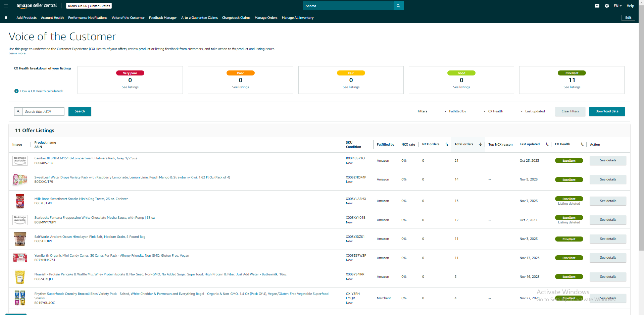Sort by NCX orders arrows icon
The image size is (644, 315).
coord(447,145)
